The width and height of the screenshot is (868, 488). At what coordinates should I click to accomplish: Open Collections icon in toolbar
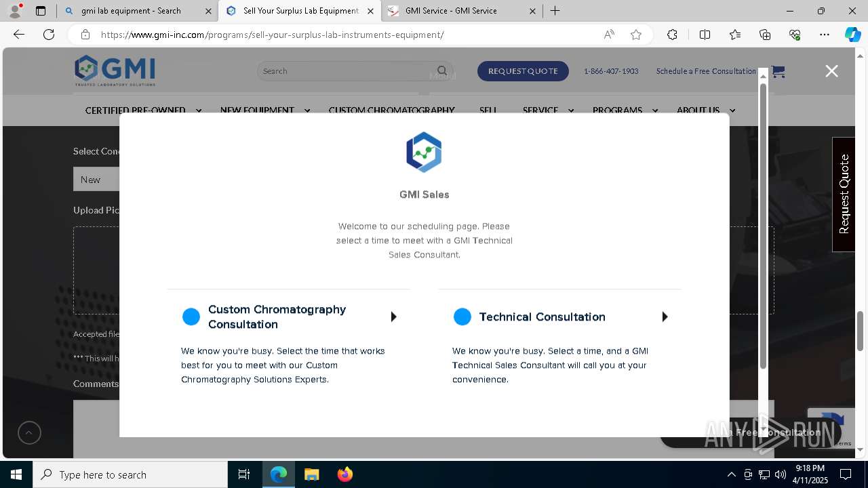765,35
